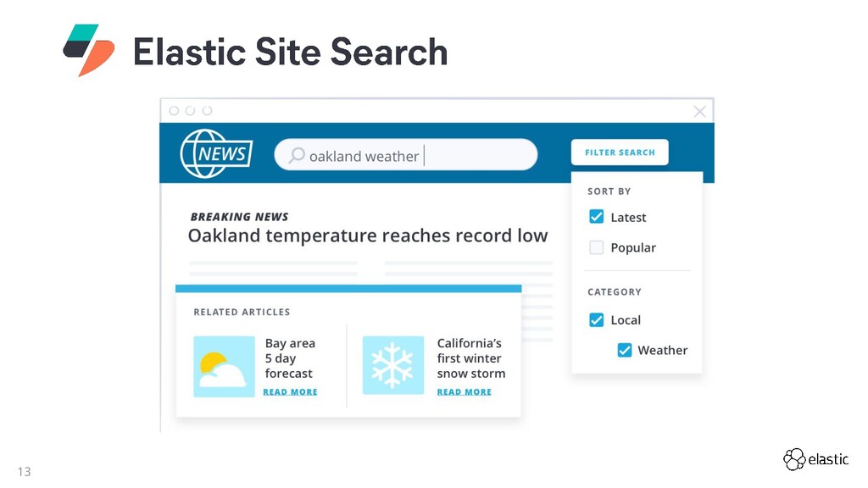The image size is (868, 488).
Task: Uncheck the Weather subcategory checkbox
Action: click(x=625, y=350)
